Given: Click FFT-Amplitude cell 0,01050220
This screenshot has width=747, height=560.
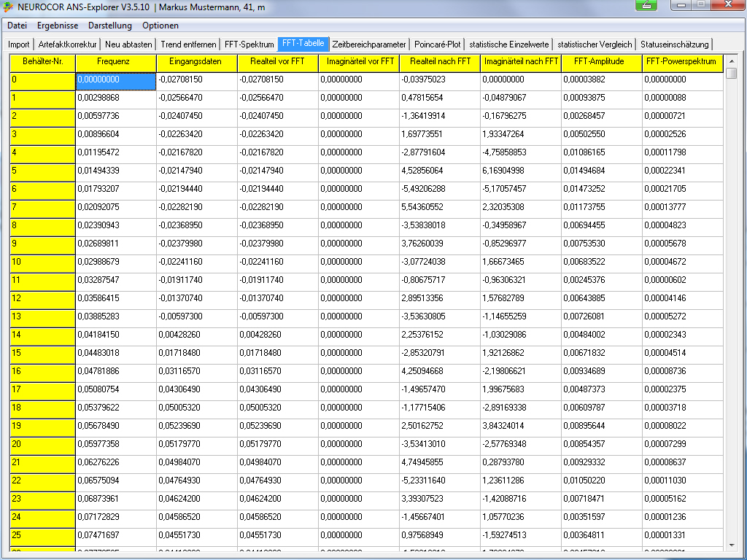Looking at the screenshot, I should (602, 483).
